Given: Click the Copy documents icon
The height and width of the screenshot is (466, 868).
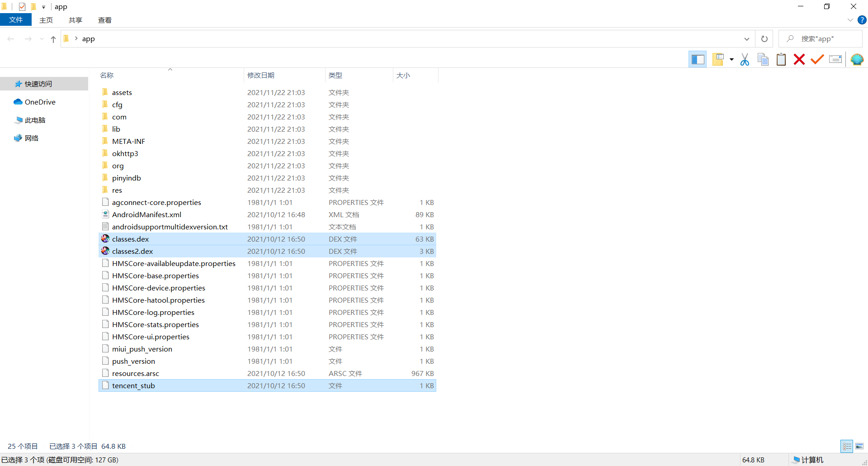Looking at the screenshot, I should click(763, 59).
